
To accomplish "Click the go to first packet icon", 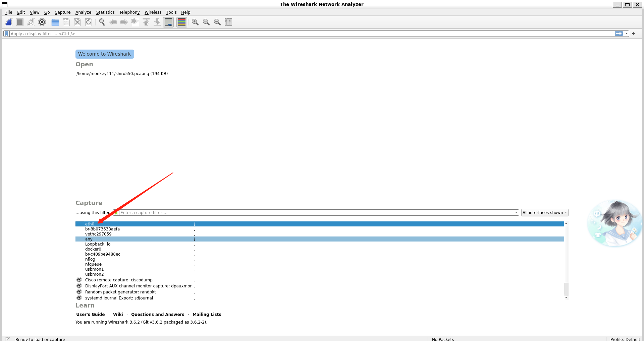I will point(146,22).
